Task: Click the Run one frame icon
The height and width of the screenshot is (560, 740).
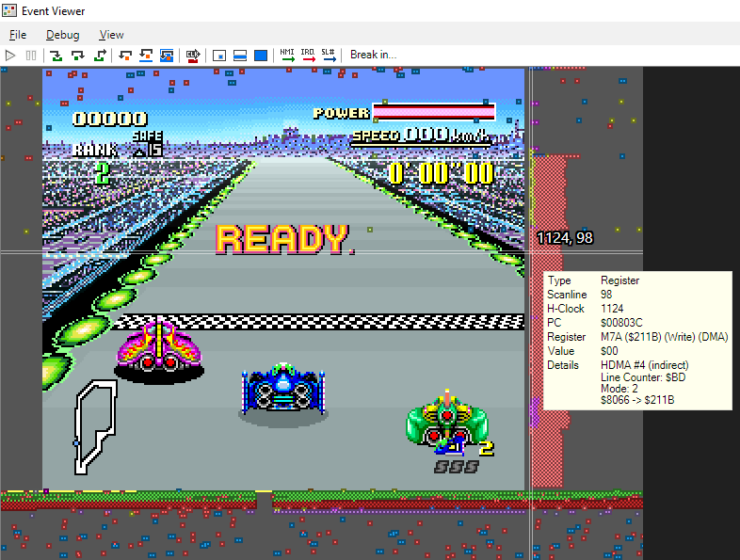Action: coord(261,56)
